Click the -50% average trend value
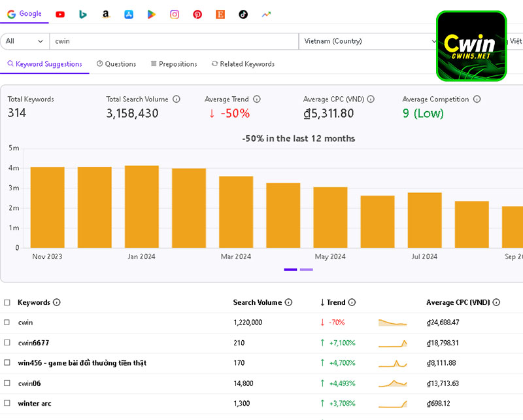This screenshot has height=420, width=523. click(235, 114)
